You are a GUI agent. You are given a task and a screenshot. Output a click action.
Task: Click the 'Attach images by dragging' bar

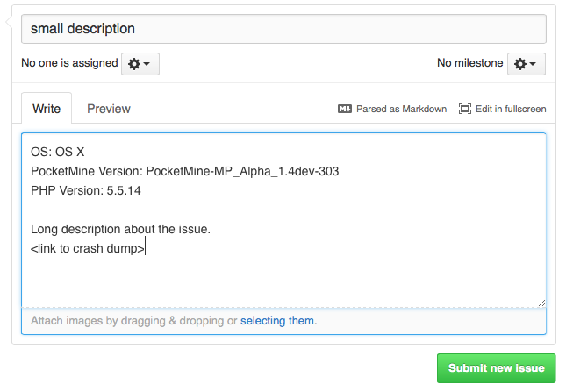pos(283,321)
